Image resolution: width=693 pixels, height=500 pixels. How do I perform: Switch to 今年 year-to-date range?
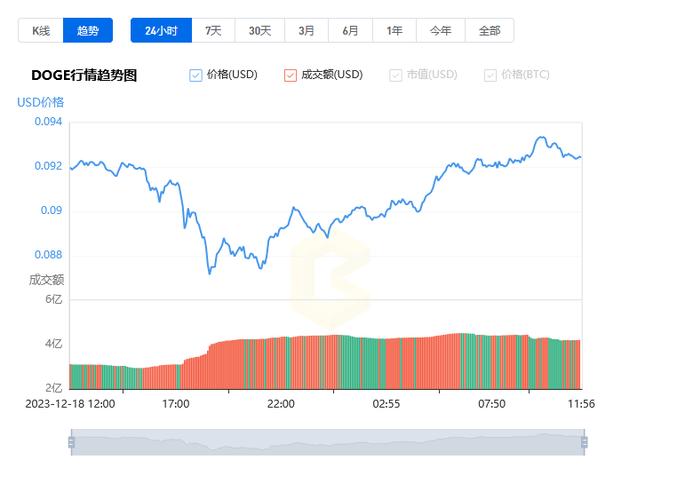441,31
